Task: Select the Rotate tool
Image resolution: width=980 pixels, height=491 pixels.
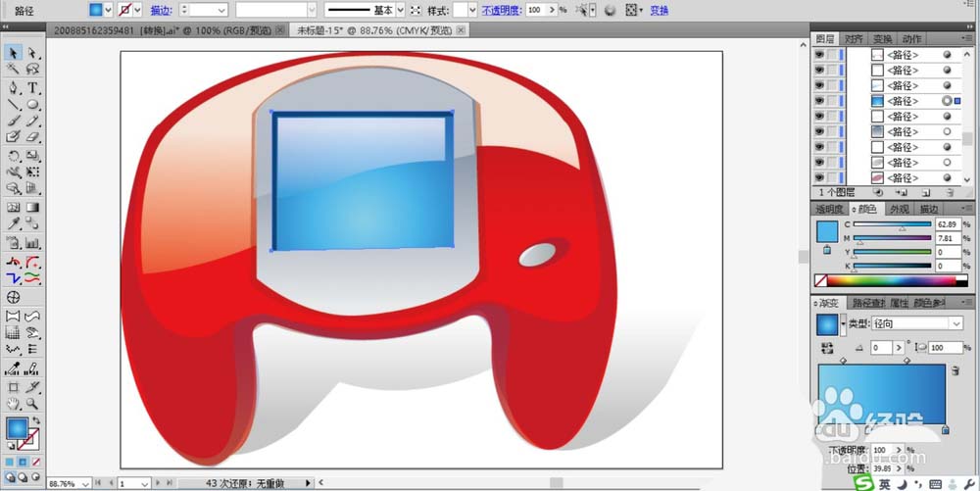Action: pos(13,156)
